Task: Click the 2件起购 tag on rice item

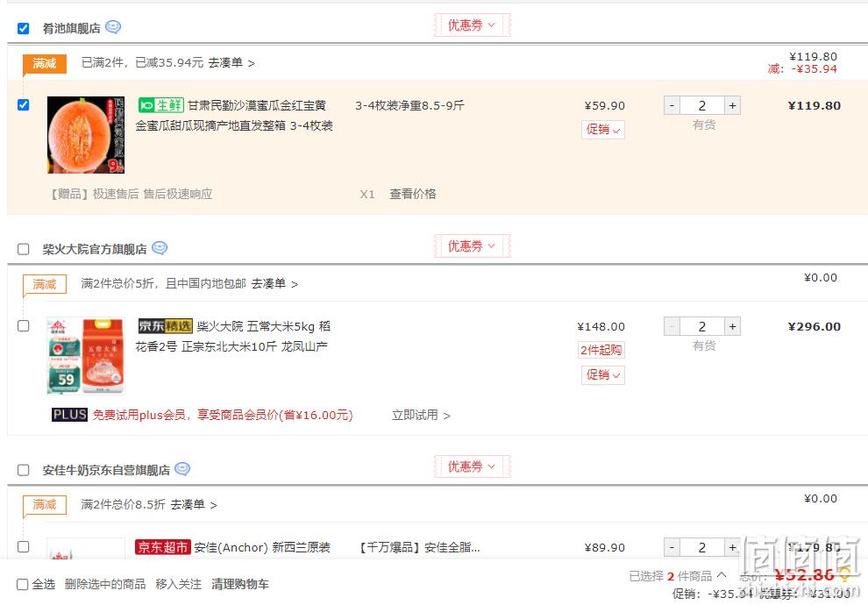Action: 601,350
